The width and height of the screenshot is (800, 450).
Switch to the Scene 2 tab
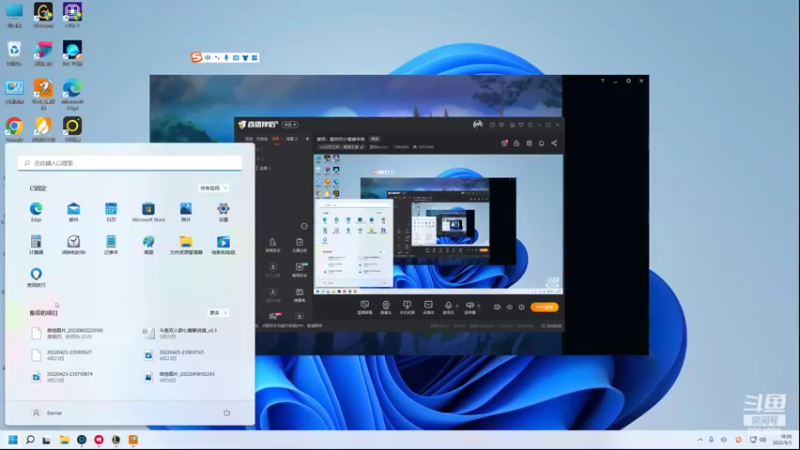coord(291,139)
